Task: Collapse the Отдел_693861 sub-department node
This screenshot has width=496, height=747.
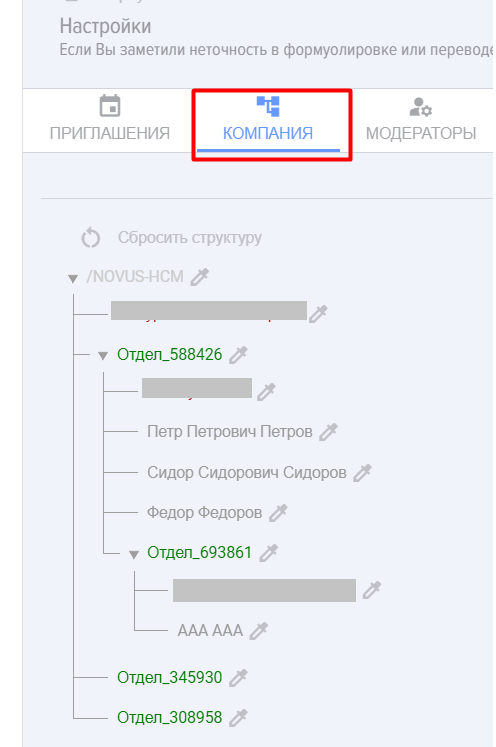Action: point(134,555)
